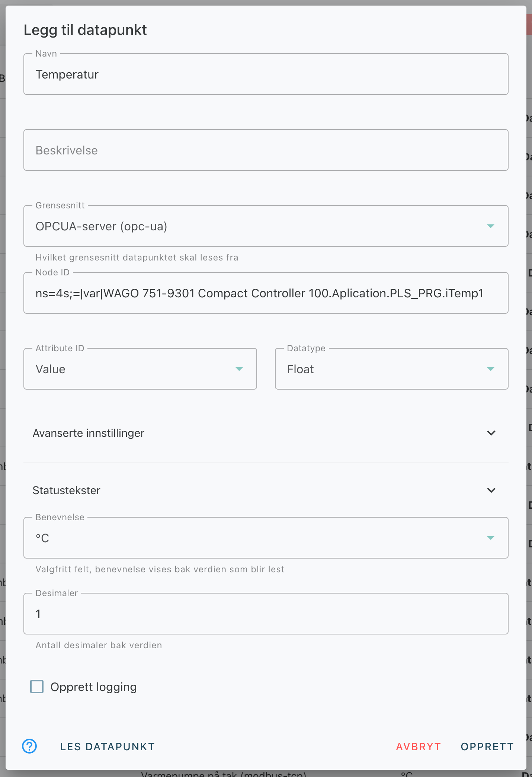Create datapoint with the OPPRETT button
Screen dimensions: 532x777
487,746
